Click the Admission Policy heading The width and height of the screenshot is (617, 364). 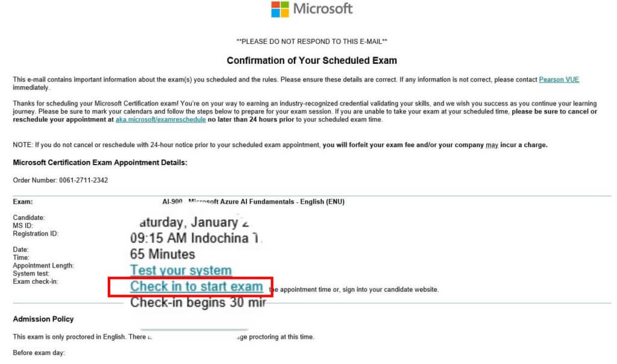point(43,319)
